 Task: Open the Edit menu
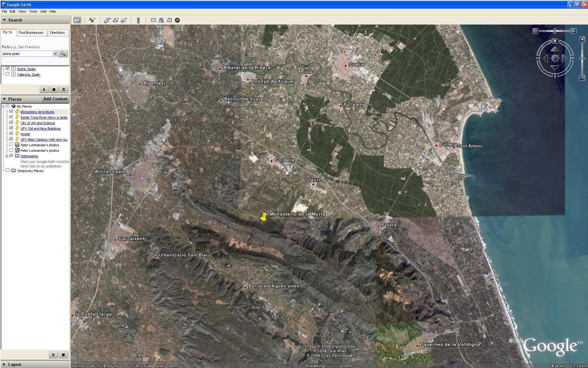[x=12, y=11]
